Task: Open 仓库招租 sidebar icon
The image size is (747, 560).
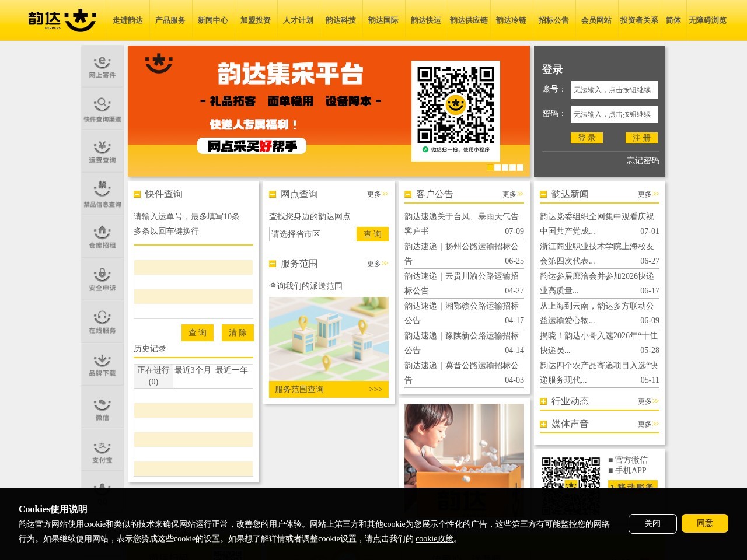Action: point(102,237)
